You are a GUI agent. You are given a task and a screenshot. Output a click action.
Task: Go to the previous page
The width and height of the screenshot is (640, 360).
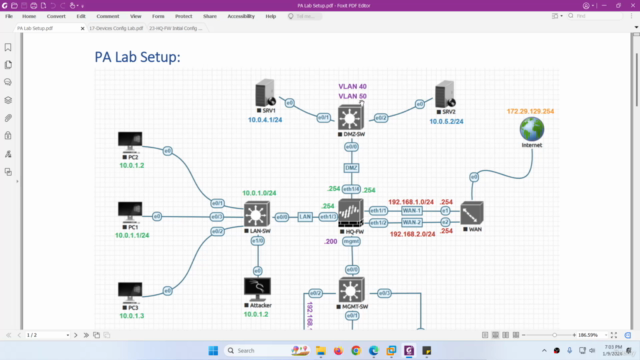[19, 335]
